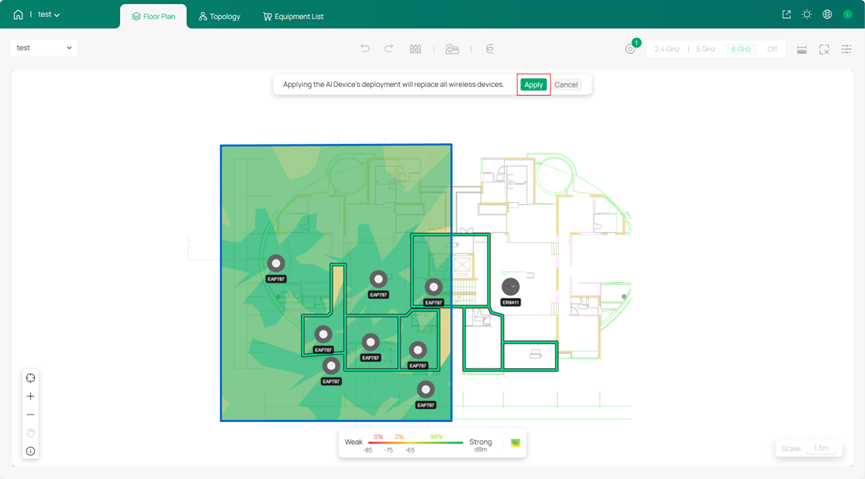The width and height of the screenshot is (865, 479).
Task: Toggle the heatmap legend icon beside Strong
Action: coord(515,443)
